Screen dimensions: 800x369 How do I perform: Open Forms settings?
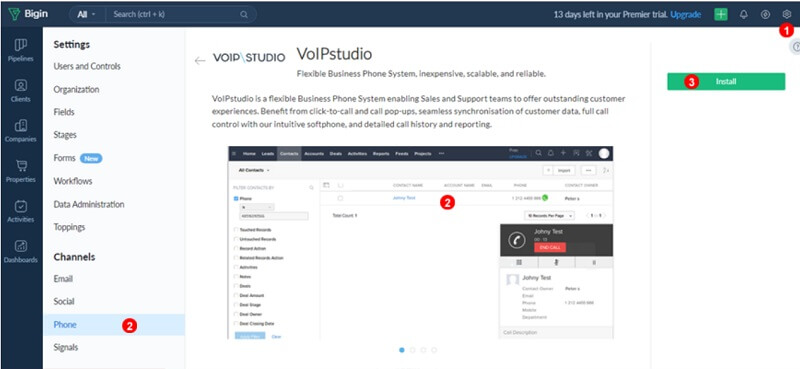(64, 158)
